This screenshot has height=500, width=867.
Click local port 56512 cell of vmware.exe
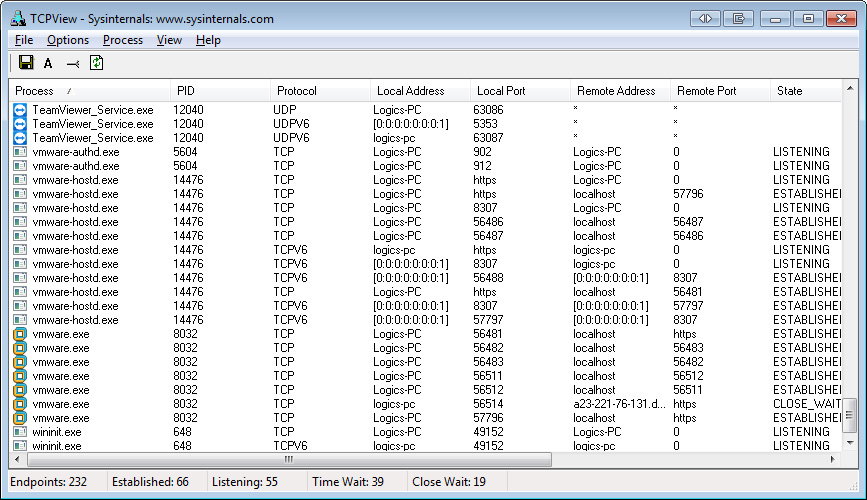pos(488,390)
